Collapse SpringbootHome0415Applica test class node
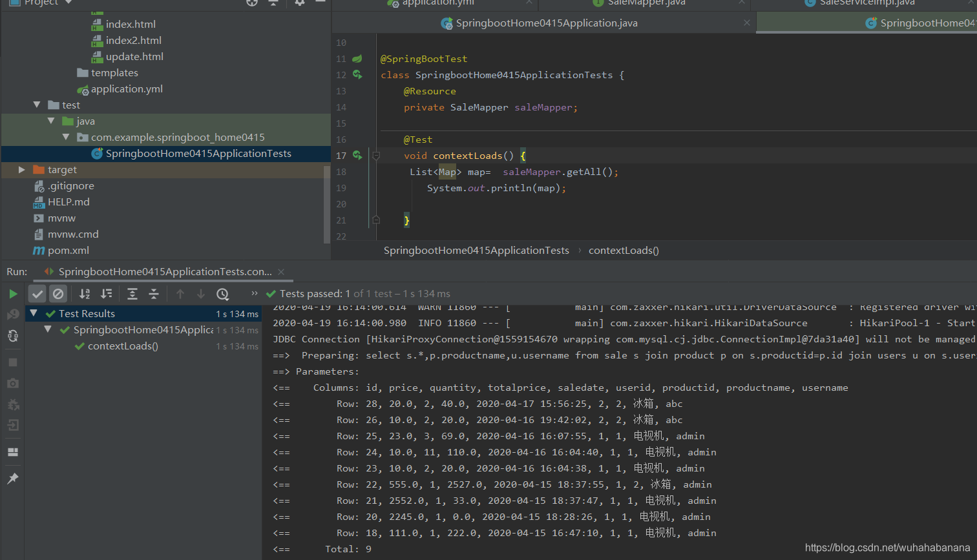Screen dimensions: 977x560 coord(48,330)
